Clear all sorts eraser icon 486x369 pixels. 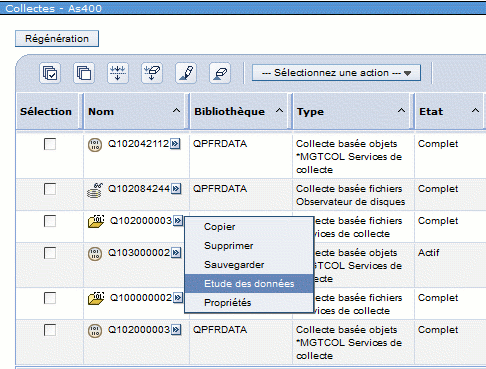220,73
